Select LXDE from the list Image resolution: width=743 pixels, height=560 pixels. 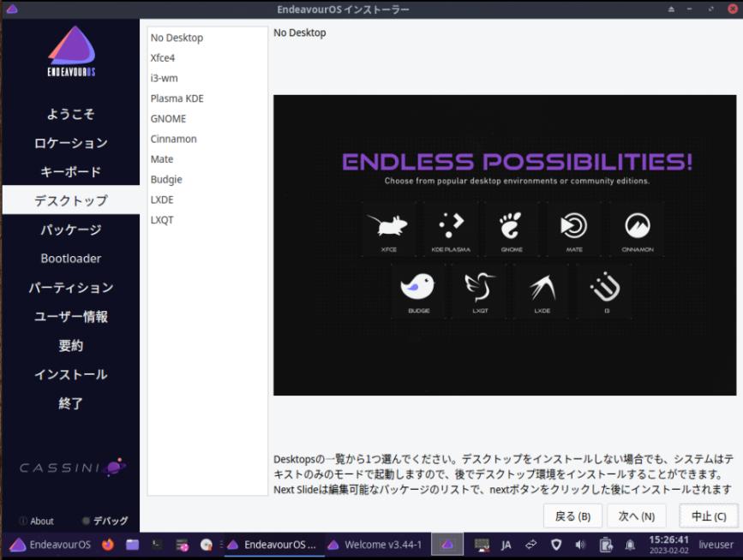207,200
